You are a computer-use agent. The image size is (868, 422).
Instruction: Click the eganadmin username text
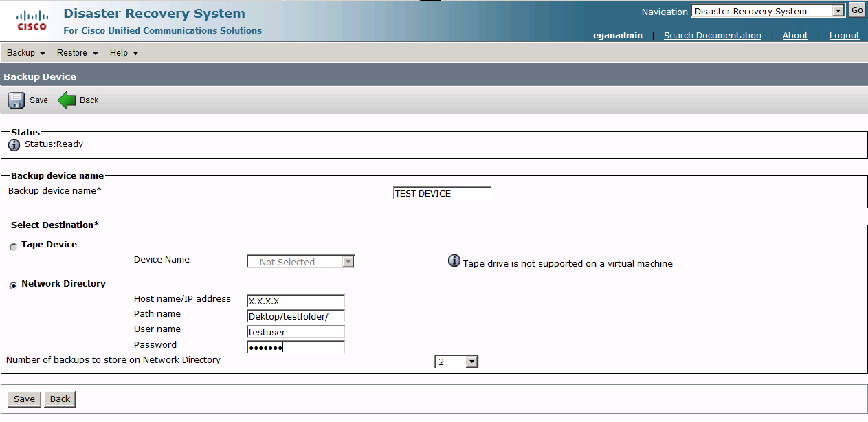click(618, 35)
